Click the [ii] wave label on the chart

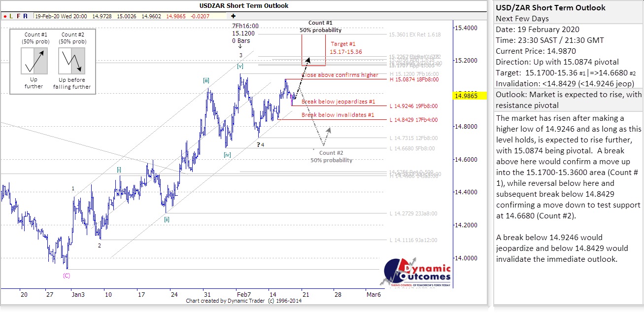click(x=168, y=220)
